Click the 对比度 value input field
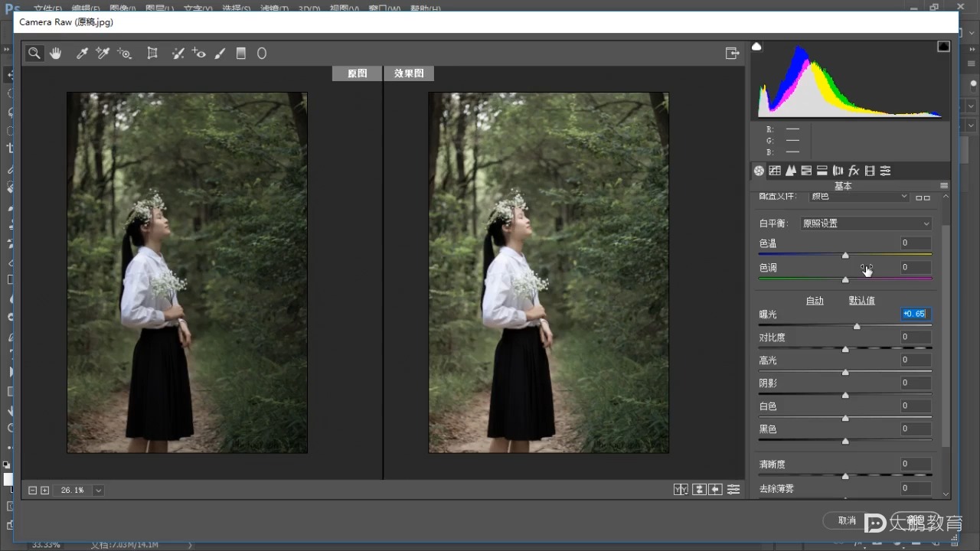This screenshot has width=980, height=551. pyautogui.click(x=916, y=337)
